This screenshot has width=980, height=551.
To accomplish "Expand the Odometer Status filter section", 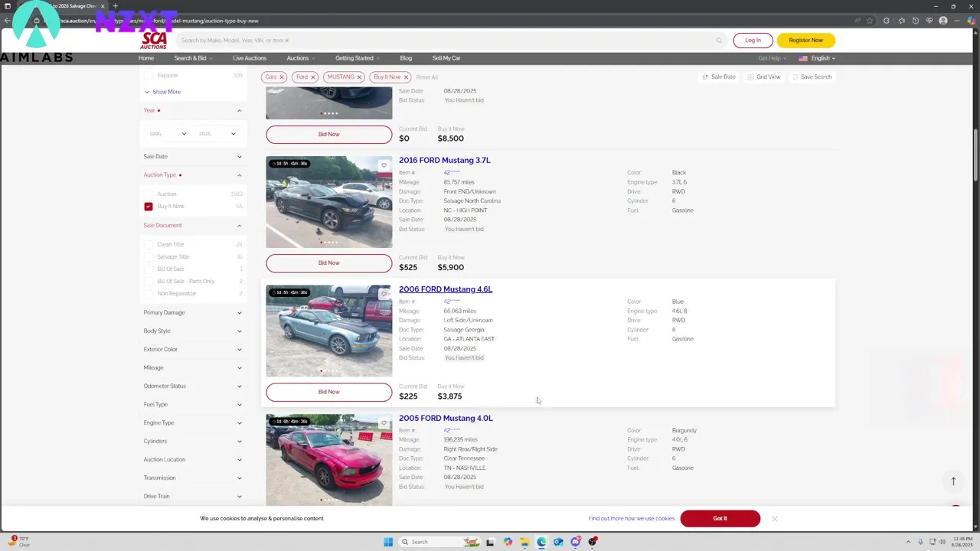I will click(193, 386).
